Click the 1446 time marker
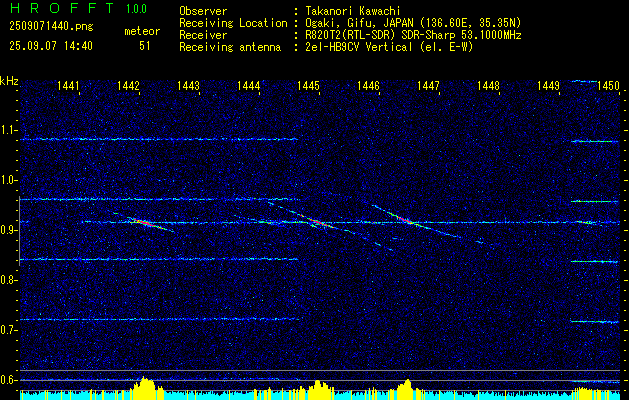The image size is (629, 400). [x=368, y=85]
